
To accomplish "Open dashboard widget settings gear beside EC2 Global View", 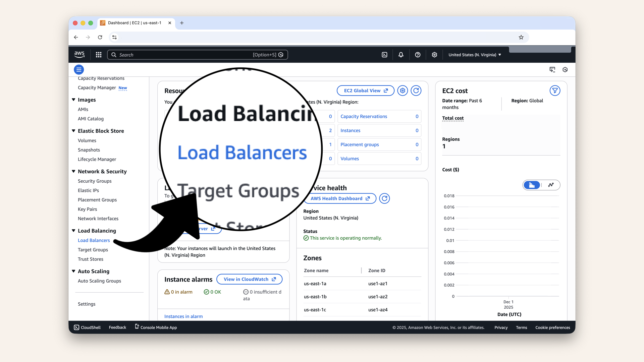I will coord(402,90).
